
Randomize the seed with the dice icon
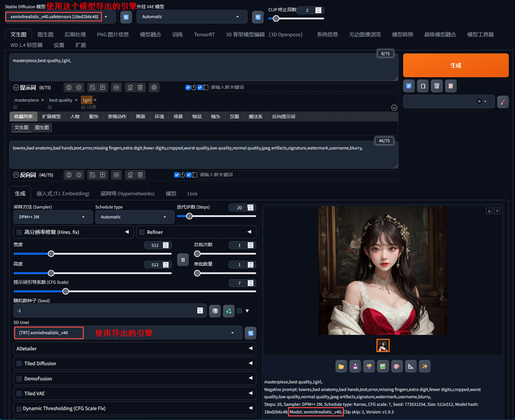215,311
